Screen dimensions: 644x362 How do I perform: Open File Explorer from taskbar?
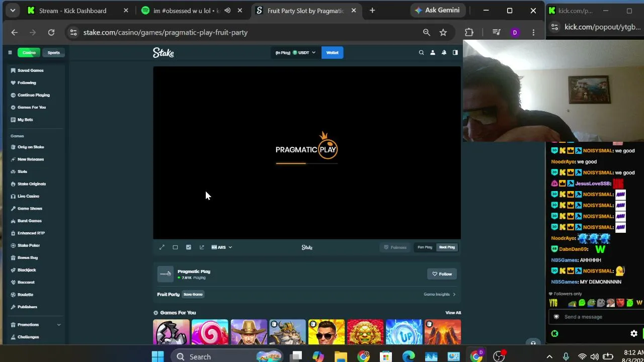(x=341, y=356)
